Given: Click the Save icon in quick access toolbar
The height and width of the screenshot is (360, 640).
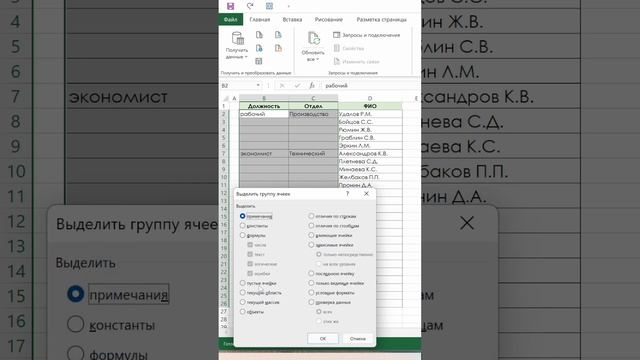Looking at the screenshot, I should click(231, 6).
